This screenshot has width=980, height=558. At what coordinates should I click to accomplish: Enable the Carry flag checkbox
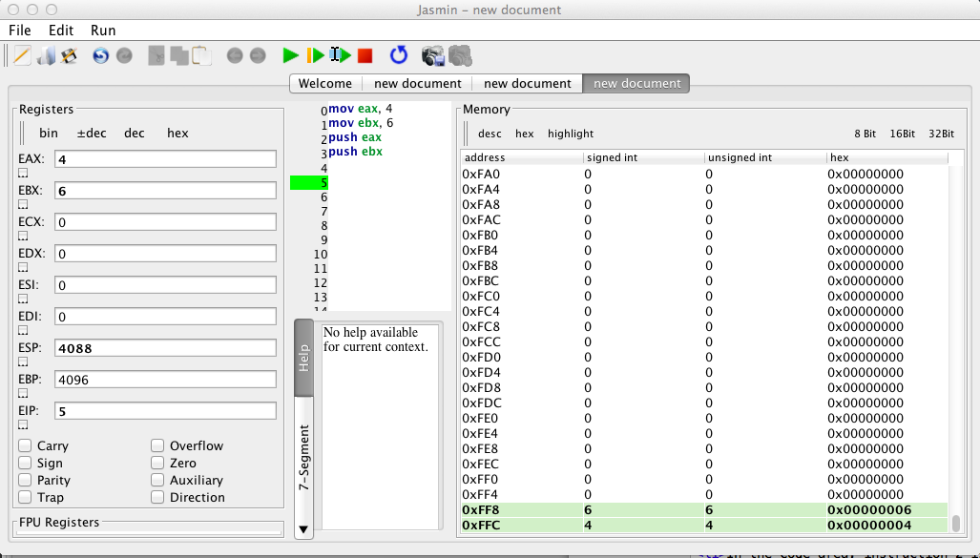(x=25, y=445)
